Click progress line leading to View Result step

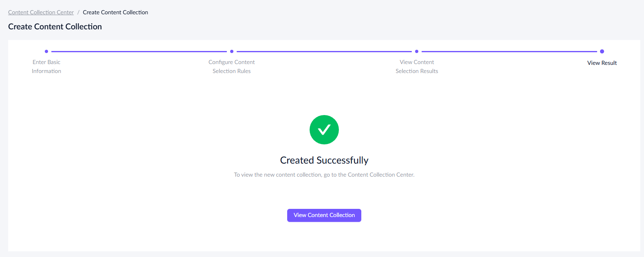click(x=509, y=51)
